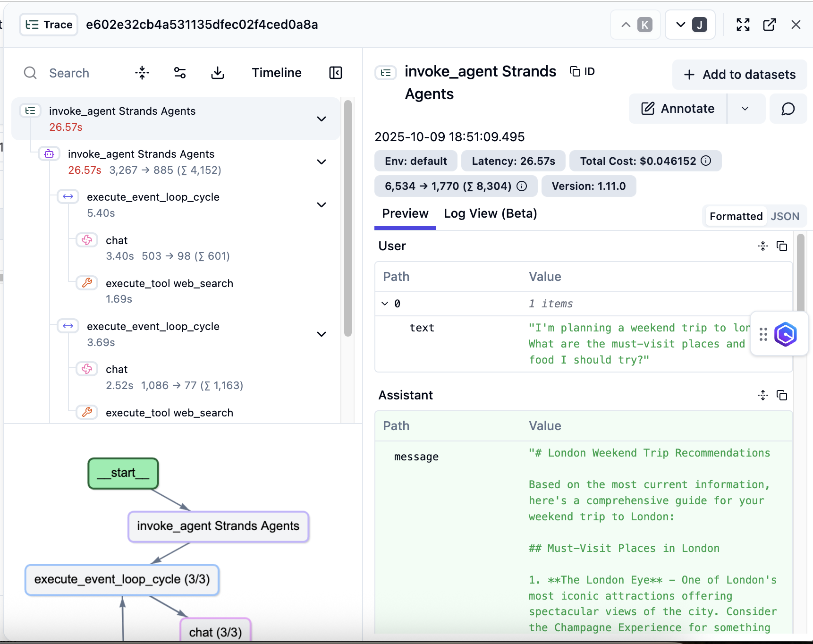Switch to Log View (Beta) tab
813x644 pixels.
pos(490,214)
